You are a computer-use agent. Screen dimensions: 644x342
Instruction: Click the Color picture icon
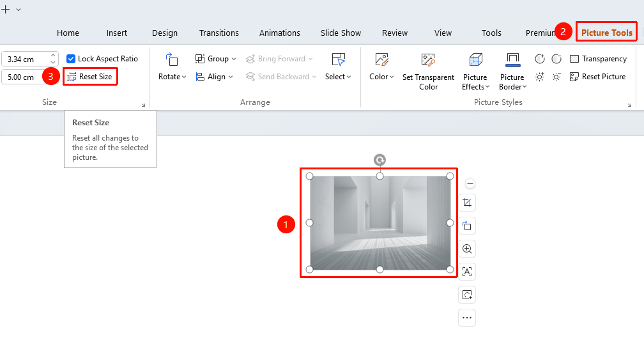381,59
